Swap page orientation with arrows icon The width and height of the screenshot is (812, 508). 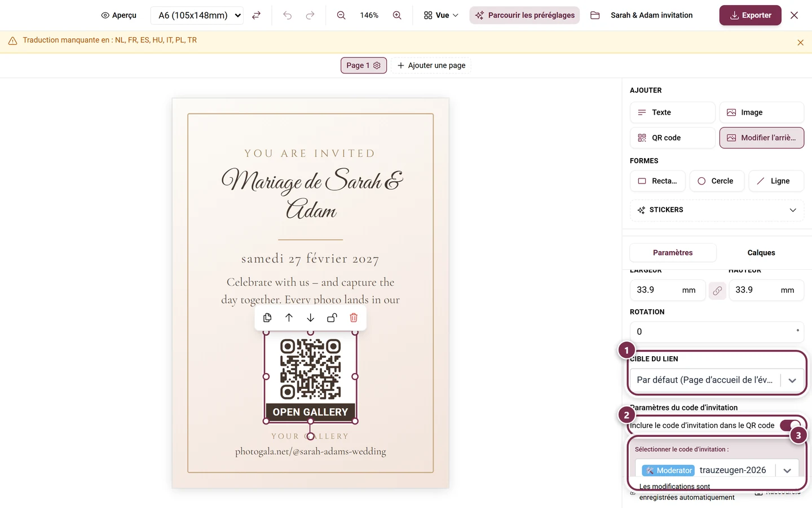pyautogui.click(x=256, y=15)
